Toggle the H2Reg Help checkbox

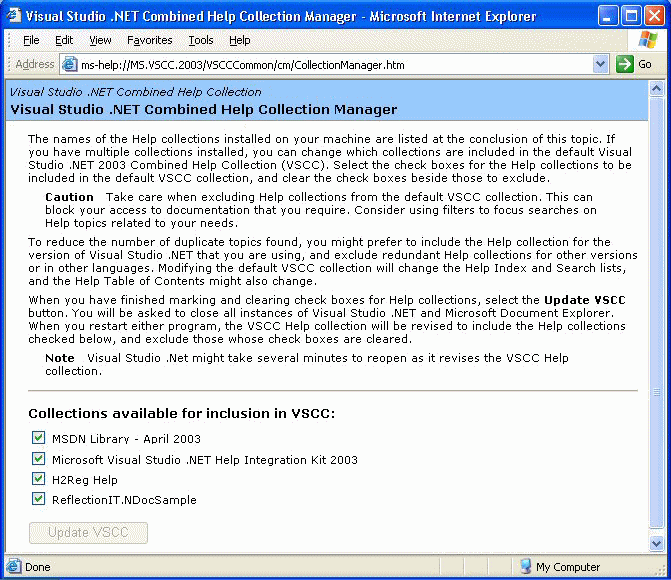[38, 479]
